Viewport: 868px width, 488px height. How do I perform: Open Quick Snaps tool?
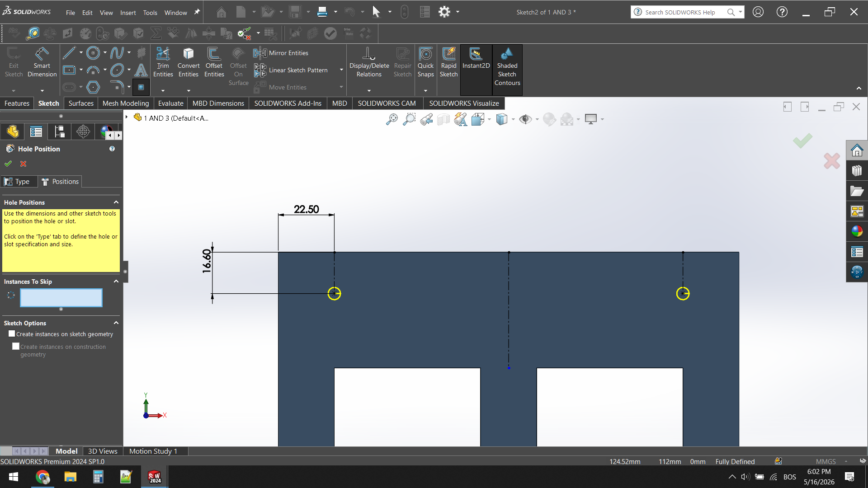tap(425, 62)
